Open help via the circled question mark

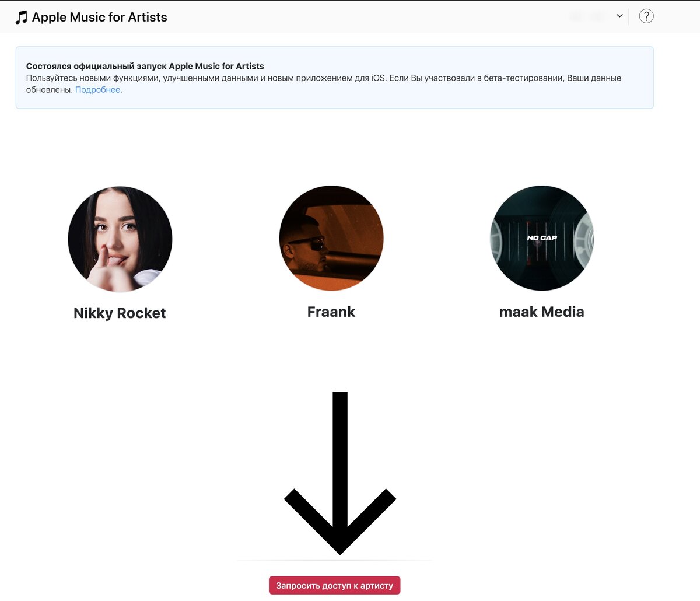(646, 16)
